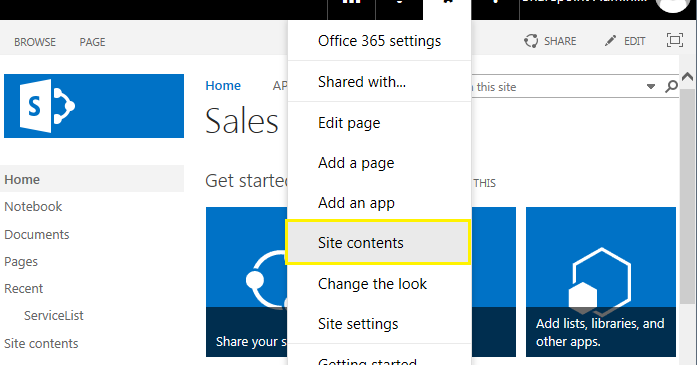Choose Shared with... from settings menu
Screen dimensions: 697x365
(x=379, y=82)
